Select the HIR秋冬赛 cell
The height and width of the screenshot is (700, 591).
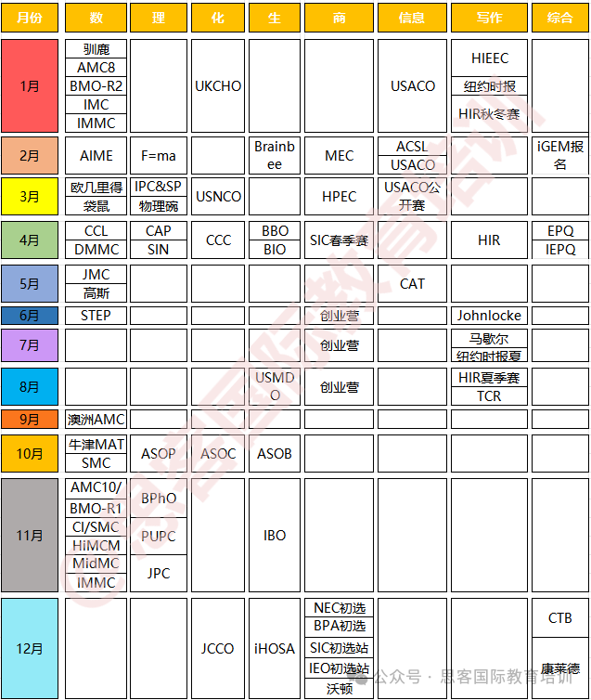(489, 114)
